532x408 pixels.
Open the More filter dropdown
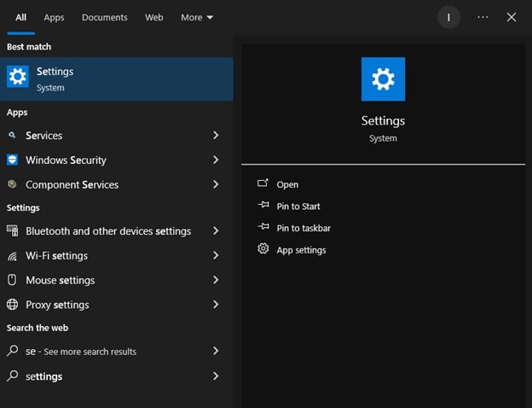pyautogui.click(x=197, y=17)
